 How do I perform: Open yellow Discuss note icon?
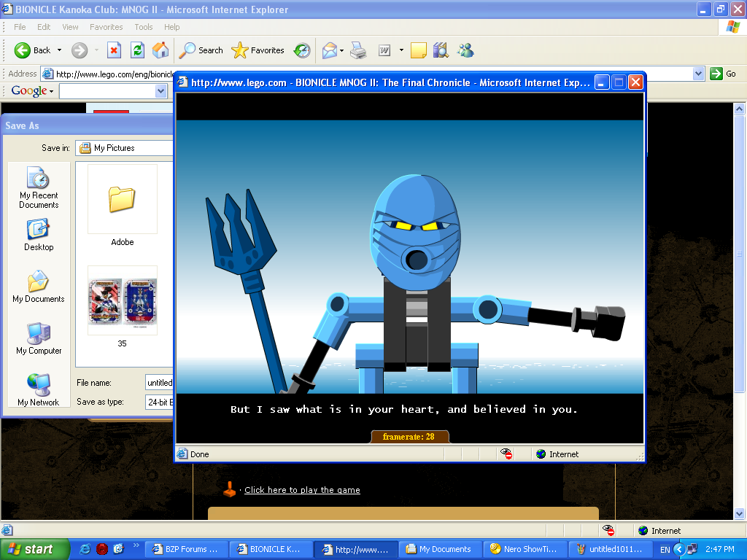coord(418,50)
